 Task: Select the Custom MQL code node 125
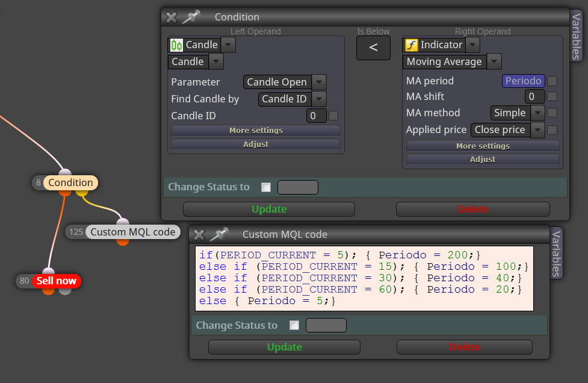click(x=133, y=232)
